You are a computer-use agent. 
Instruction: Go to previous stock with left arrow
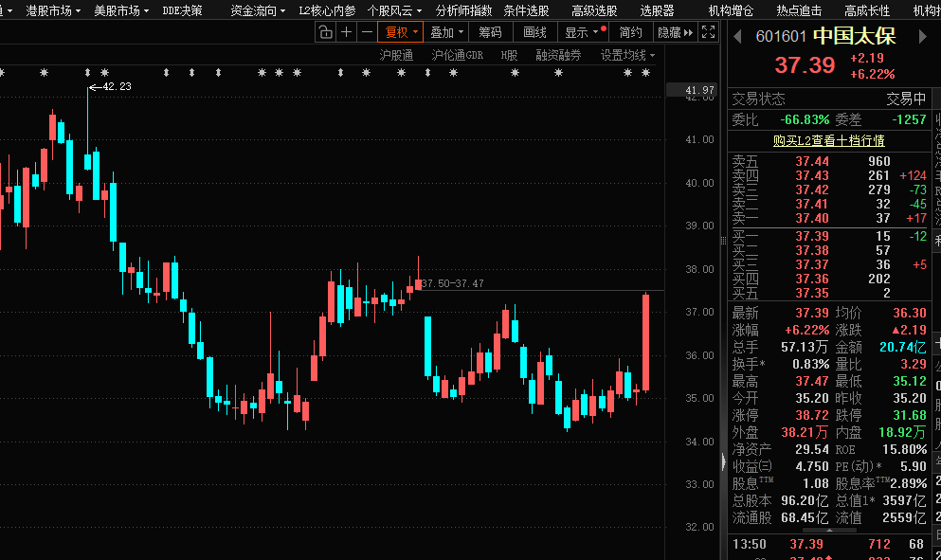[738, 37]
